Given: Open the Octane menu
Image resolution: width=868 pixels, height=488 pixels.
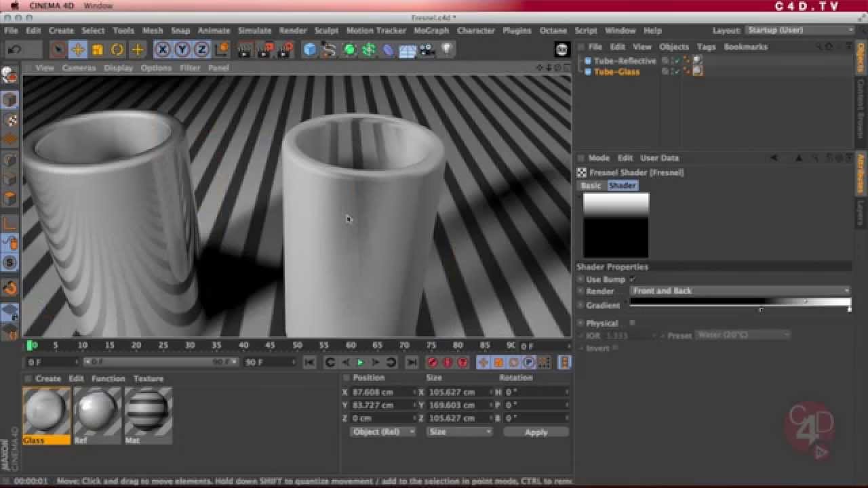Looking at the screenshot, I should click(x=553, y=30).
